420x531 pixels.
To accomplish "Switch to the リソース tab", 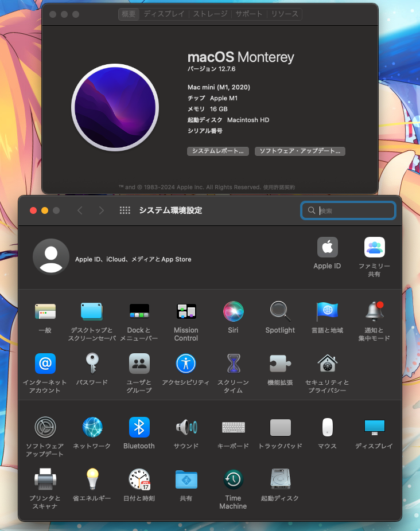I will click(285, 14).
